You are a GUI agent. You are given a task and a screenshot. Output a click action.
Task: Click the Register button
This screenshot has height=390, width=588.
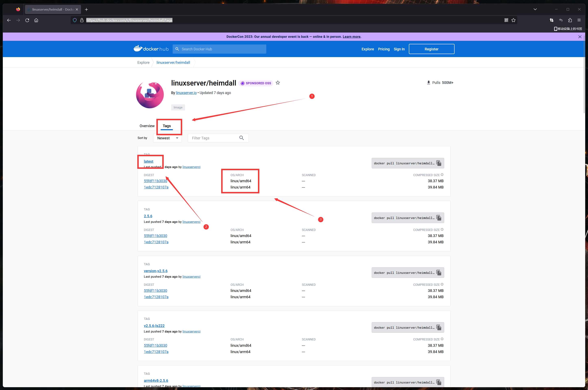click(431, 49)
